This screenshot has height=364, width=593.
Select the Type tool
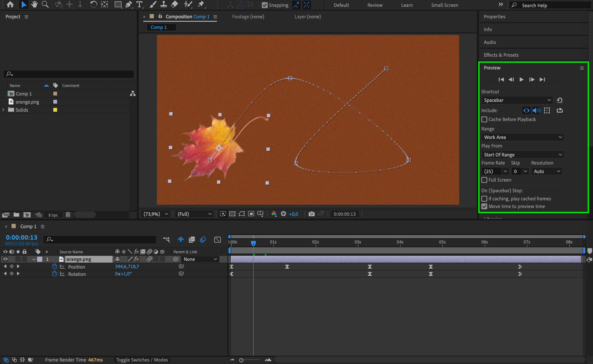(139, 4)
